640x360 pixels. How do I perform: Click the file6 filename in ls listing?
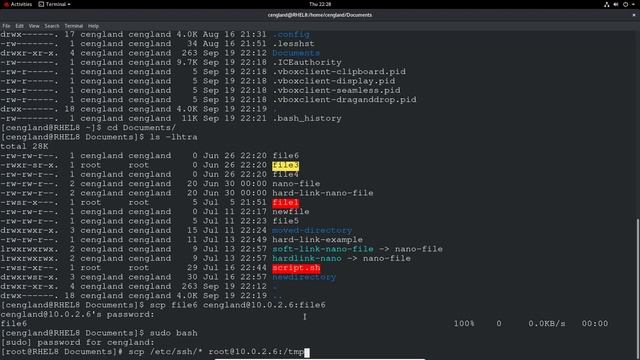coord(286,156)
